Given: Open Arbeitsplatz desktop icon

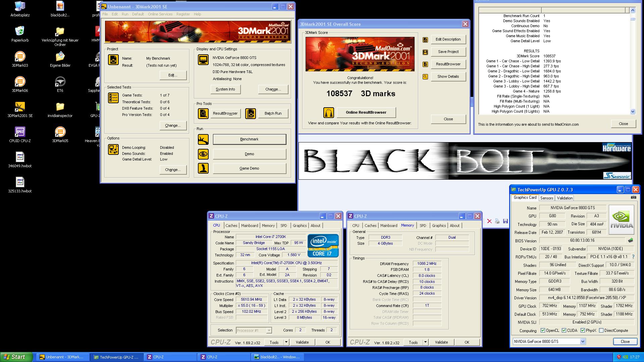Looking at the screenshot, I should [20, 9].
